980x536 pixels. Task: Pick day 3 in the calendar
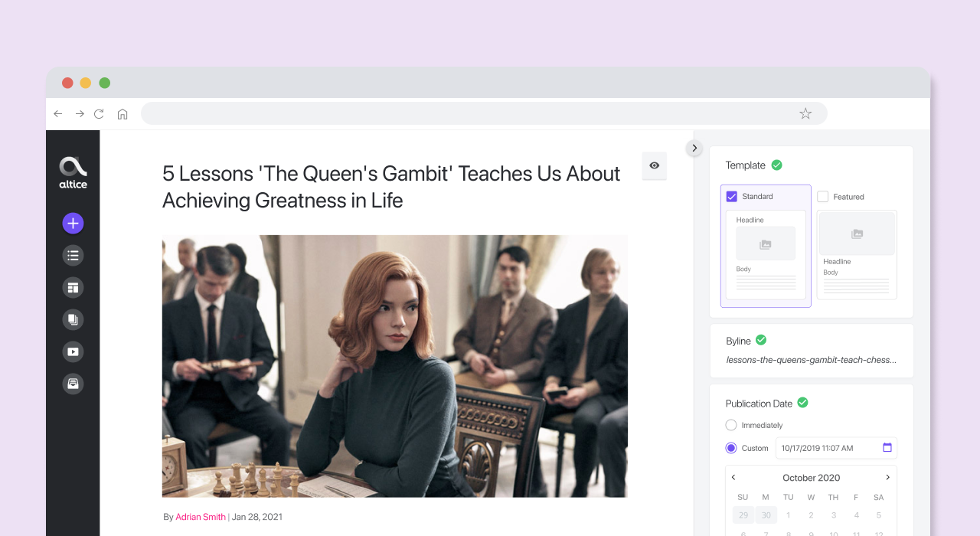coord(834,515)
